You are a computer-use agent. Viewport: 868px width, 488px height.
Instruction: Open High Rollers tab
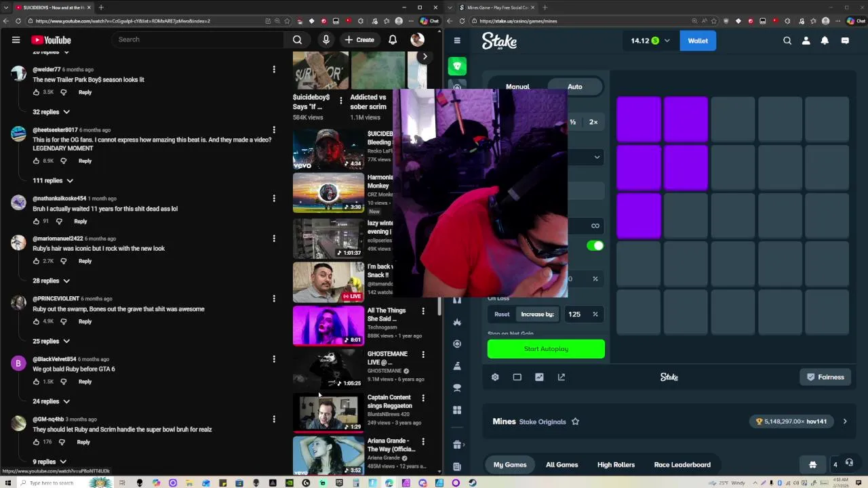coord(616,465)
